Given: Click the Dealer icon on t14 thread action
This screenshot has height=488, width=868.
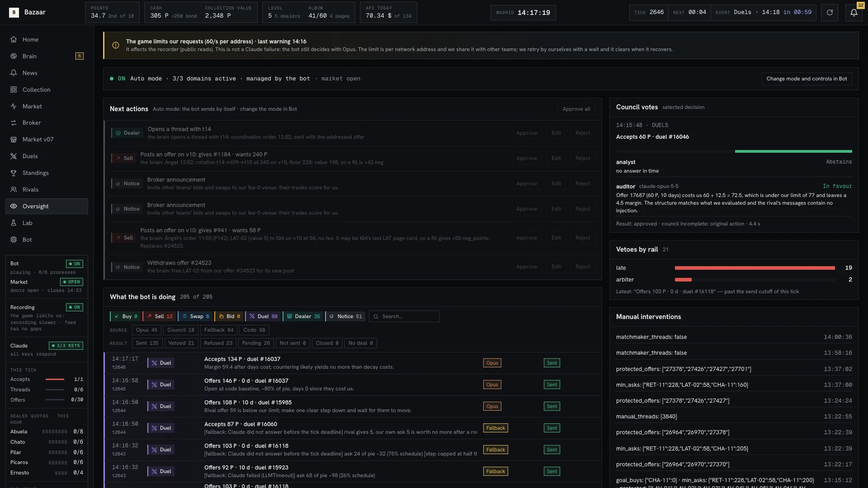Looking at the screenshot, I should click(x=118, y=133).
